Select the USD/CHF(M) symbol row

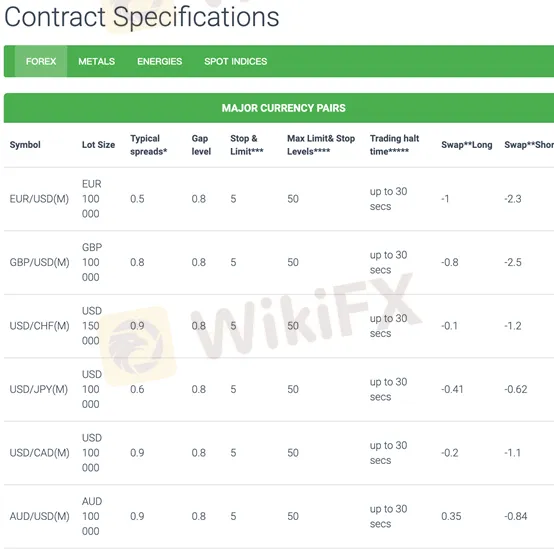(x=279, y=326)
